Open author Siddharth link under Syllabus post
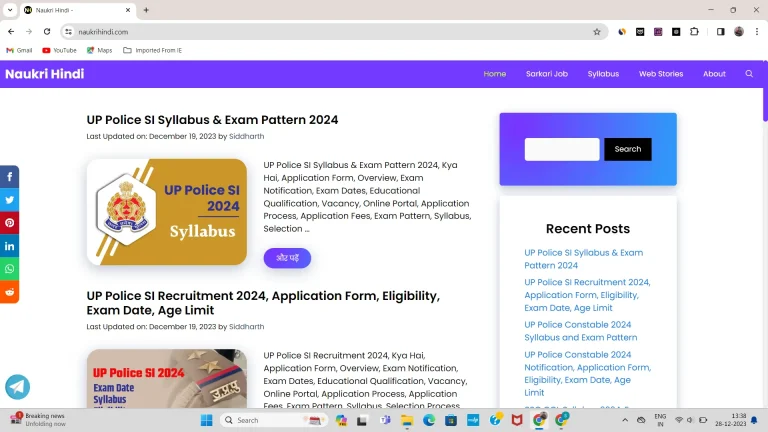The height and width of the screenshot is (432, 768). 246,136
